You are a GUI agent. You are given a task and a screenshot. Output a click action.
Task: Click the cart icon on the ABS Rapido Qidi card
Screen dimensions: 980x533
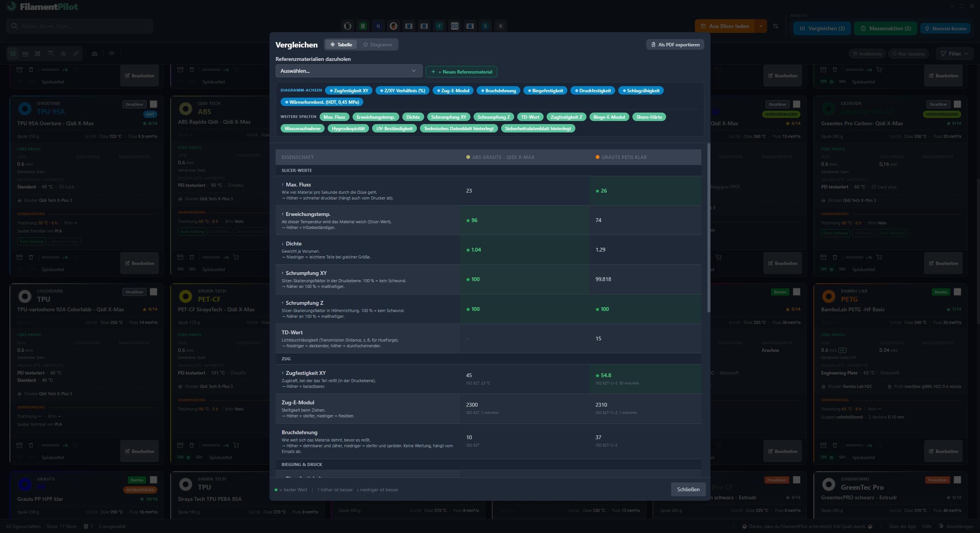tap(236, 257)
